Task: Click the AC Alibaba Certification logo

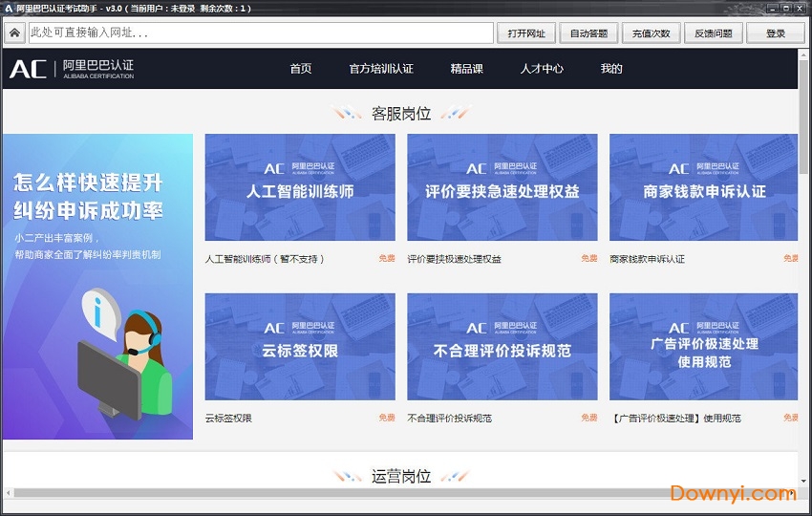Action: pos(72,69)
